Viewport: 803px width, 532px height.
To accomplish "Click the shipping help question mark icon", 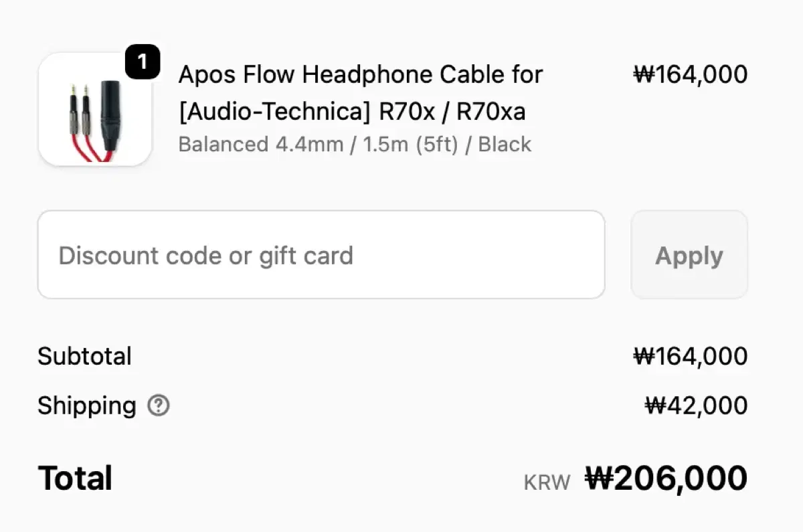I will (159, 406).
